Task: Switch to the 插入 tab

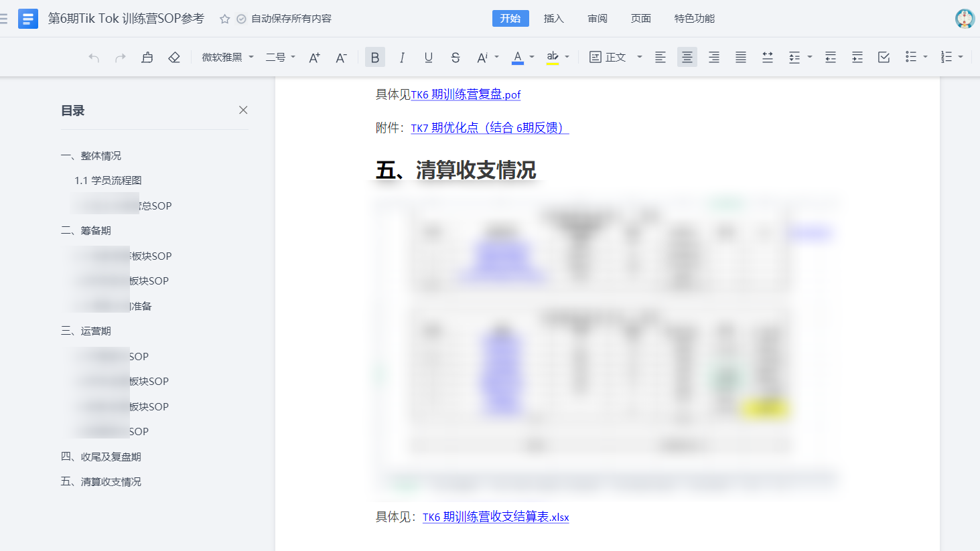Action: tap(553, 19)
